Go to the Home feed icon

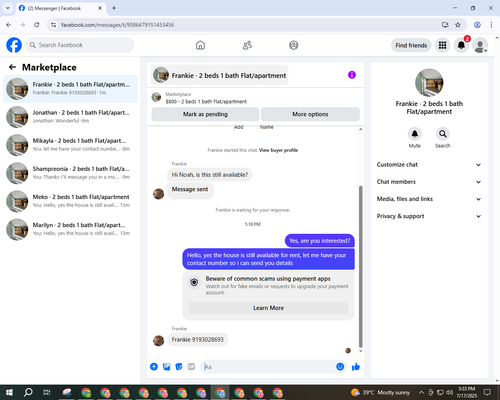[200, 45]
